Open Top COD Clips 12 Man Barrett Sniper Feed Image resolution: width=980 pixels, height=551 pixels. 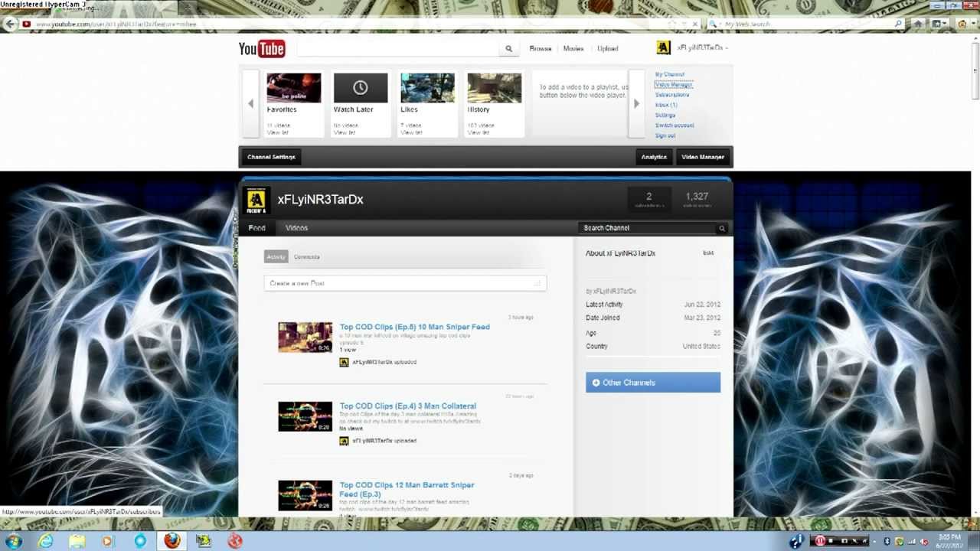pyautogui.click(x=407, y=489)
